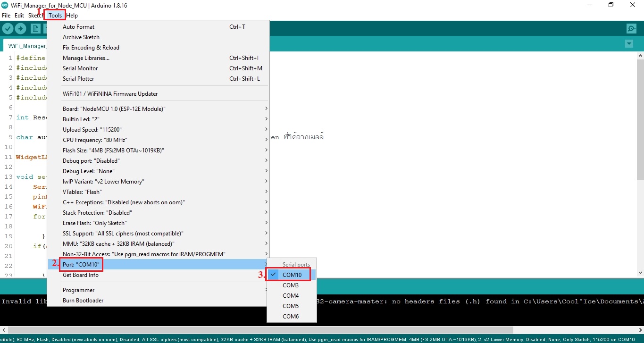Choose Auto Format from Tools menu
The height and width of the screenshot is (343, 644).
(158, 27)
